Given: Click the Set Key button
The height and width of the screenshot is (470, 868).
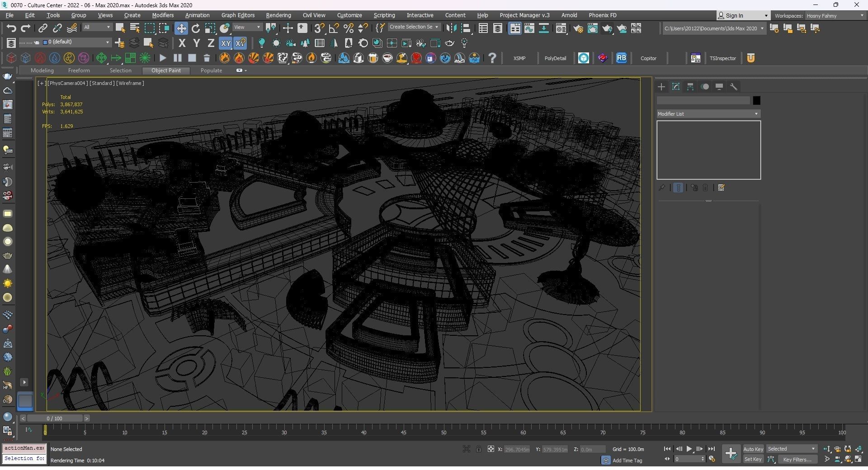Looking at the screenshot, I should (x=753, y=459).
